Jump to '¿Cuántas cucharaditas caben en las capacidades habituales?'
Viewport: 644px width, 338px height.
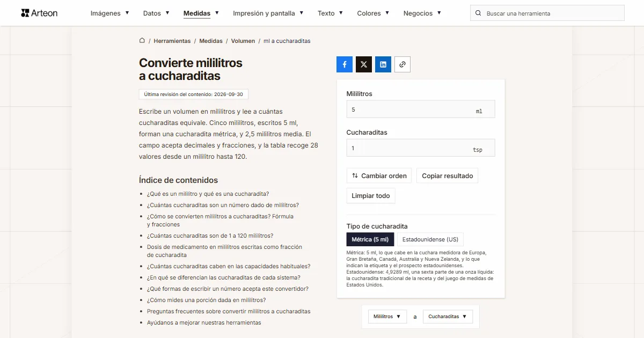click(229, 266)
